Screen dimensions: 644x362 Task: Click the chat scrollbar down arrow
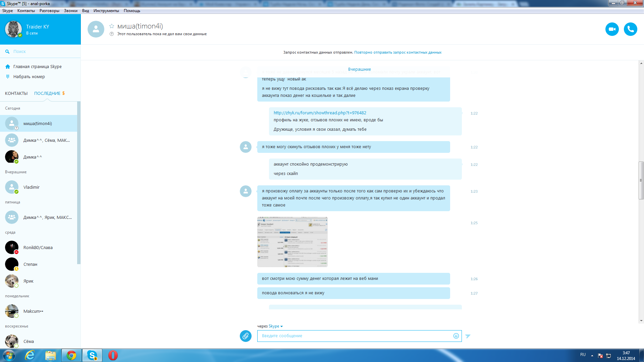[641, 320]
